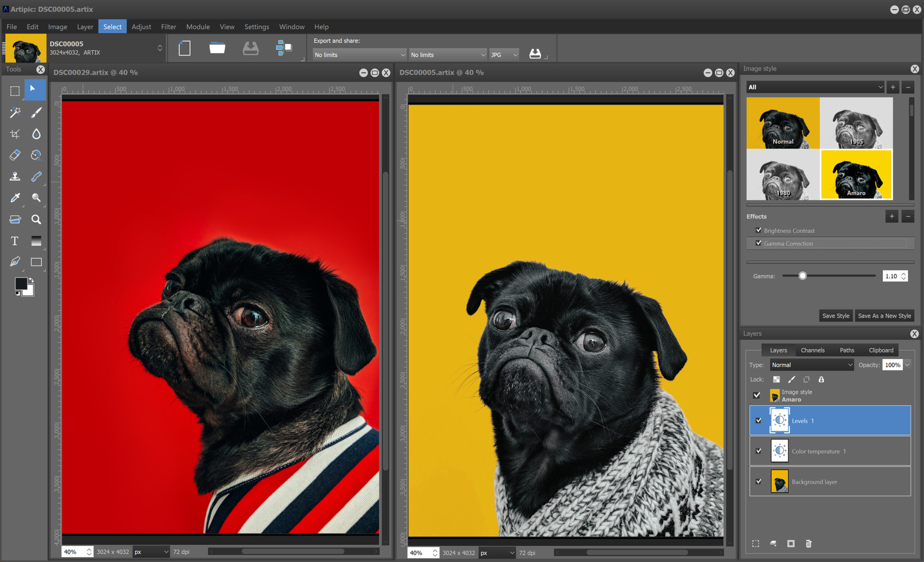Screen dimensions: 924x562
Task: Select the rectangular selection tool
Action: coord(15,91)
